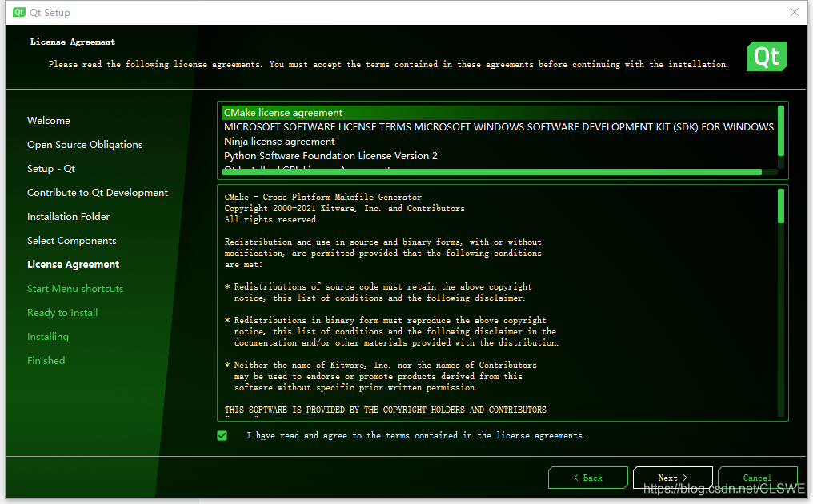813x504 pixels.
Task: Click Open Source Obligations step
Action: point(85,145)
